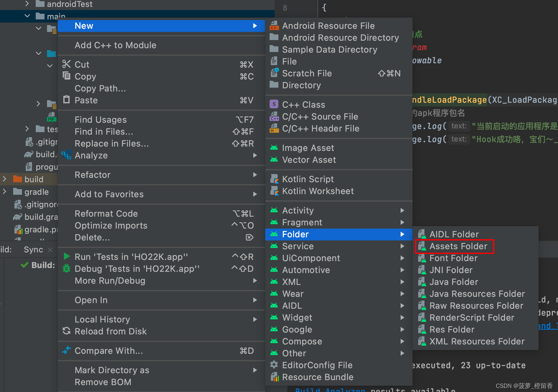Select JNI Folder option
Image resolution: width=558 pixels, height=392 pixels.
click(x=476, y=270)
